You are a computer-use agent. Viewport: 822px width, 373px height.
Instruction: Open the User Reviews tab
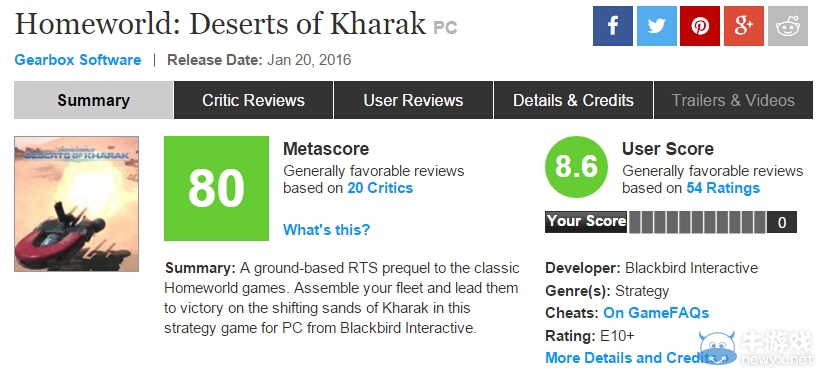coord(413,100)
